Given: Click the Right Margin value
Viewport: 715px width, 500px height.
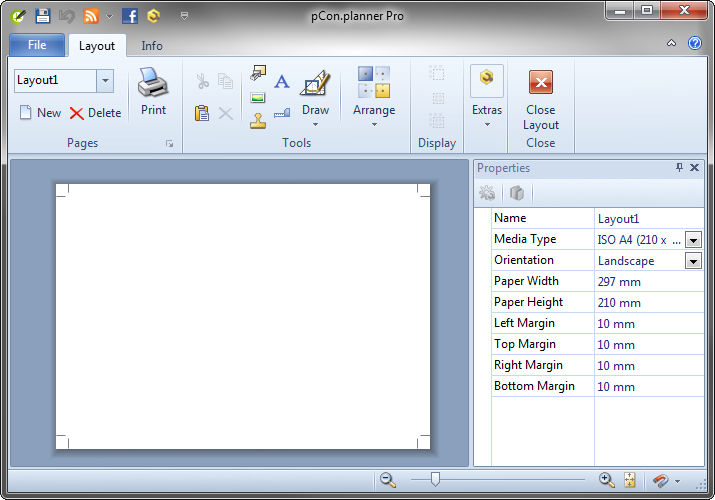Looking at the screenshot, I should click(649, 366).
